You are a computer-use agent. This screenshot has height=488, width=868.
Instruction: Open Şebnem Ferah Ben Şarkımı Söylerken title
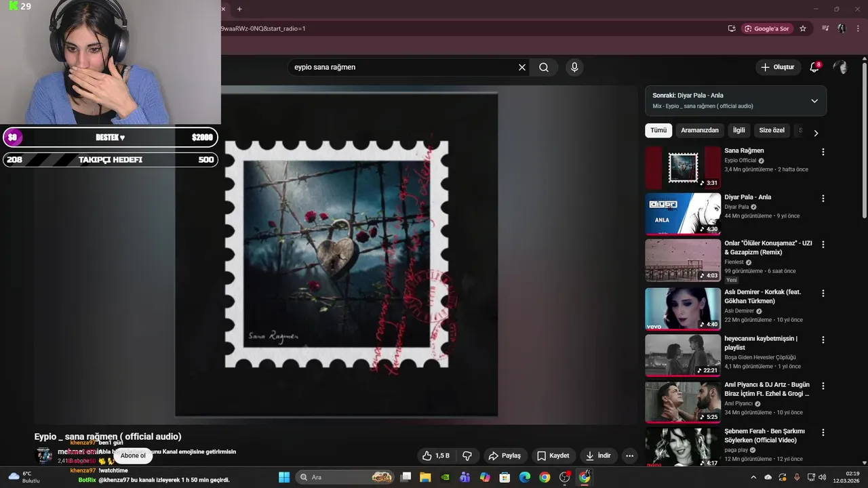tap(764, 436)
